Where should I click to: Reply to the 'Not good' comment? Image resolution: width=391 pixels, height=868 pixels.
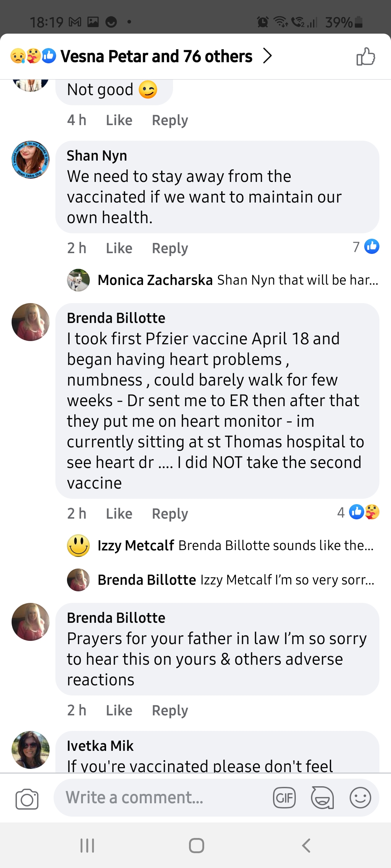(170, 121)
